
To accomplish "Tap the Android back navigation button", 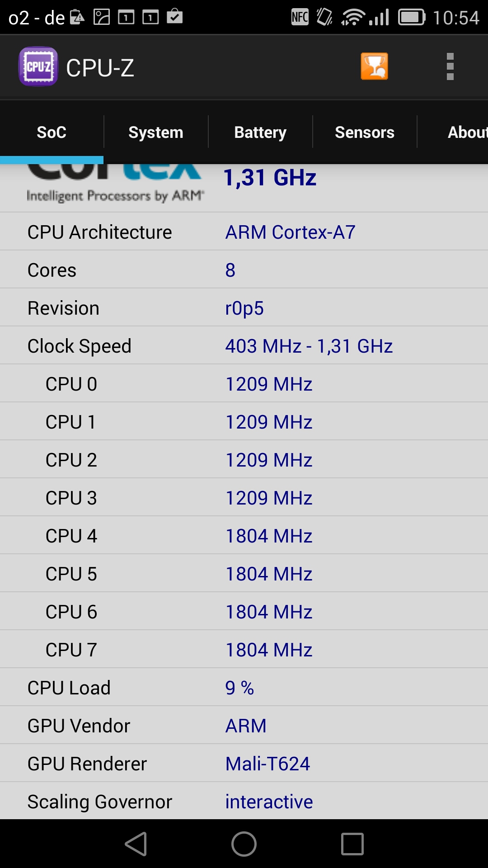I will click(x=136, y=844).
